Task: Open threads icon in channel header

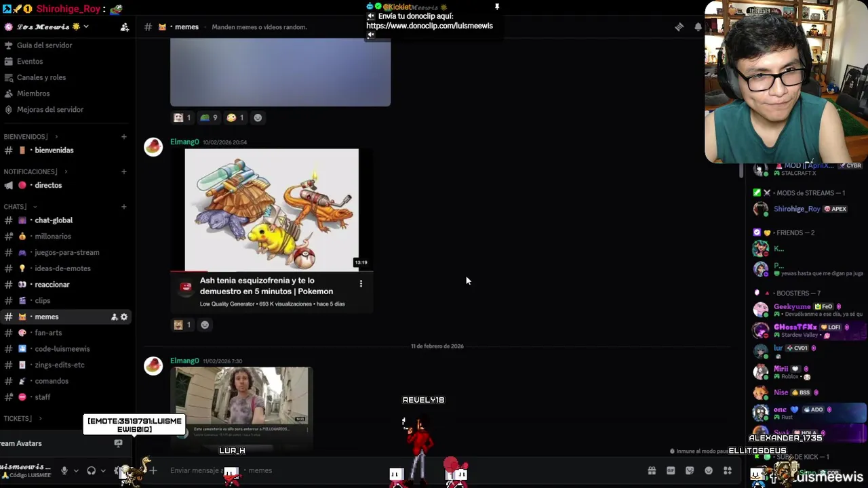Action: click(679, 27)
